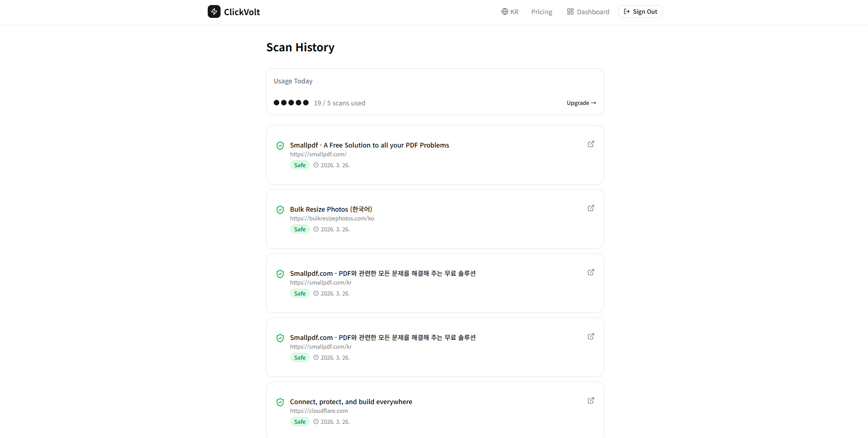Switch language using the KR globe button
The width and height of the screenshot is (868, 438).
pyautogui.click(x=510, y=12)
